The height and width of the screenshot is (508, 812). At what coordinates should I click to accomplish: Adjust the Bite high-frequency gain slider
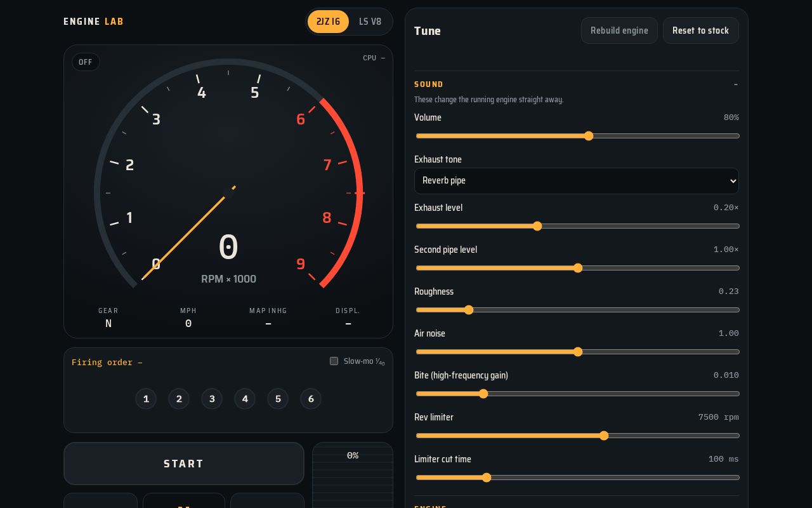(577, 394)
